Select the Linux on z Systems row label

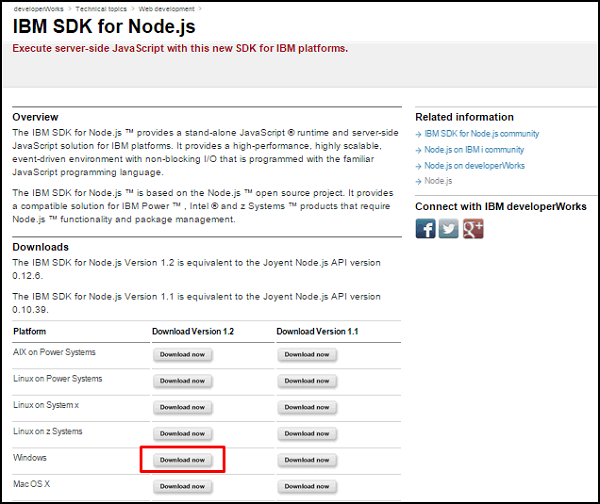(47, 431)
